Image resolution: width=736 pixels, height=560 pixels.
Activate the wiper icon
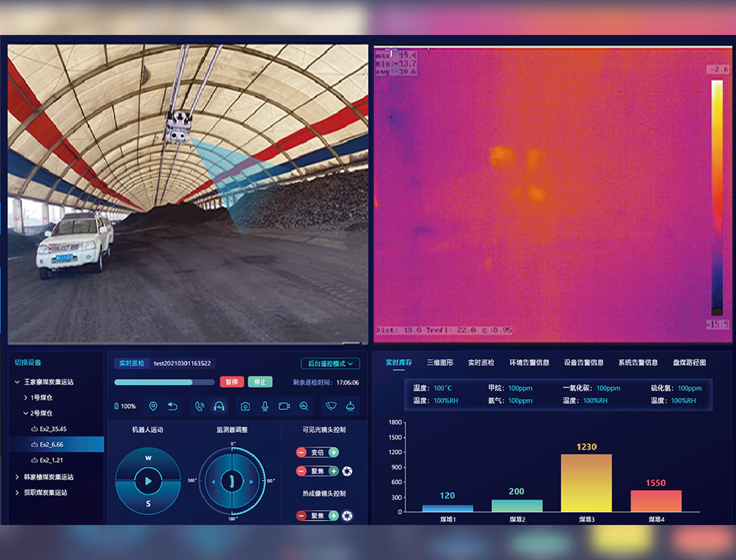[x=331, y=406]
